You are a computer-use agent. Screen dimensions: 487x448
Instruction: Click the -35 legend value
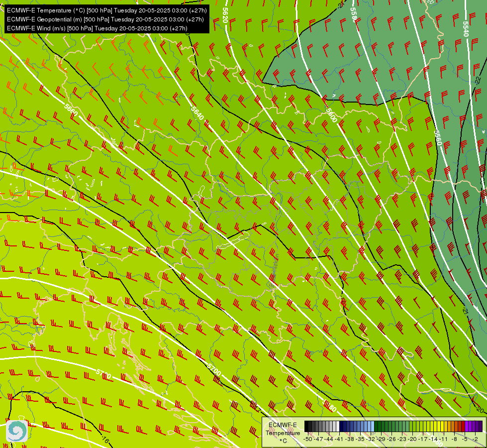point(360,439)
